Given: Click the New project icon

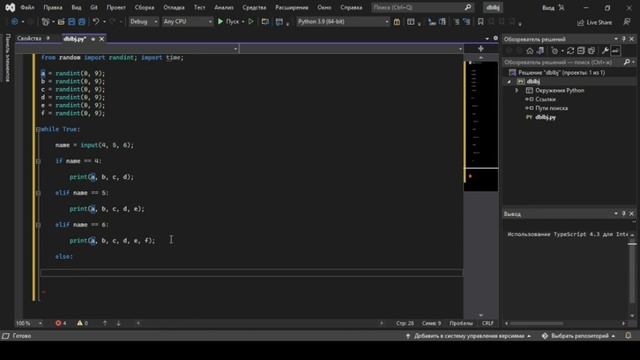Looking at the screenshot, I should [x=45, y=22].
